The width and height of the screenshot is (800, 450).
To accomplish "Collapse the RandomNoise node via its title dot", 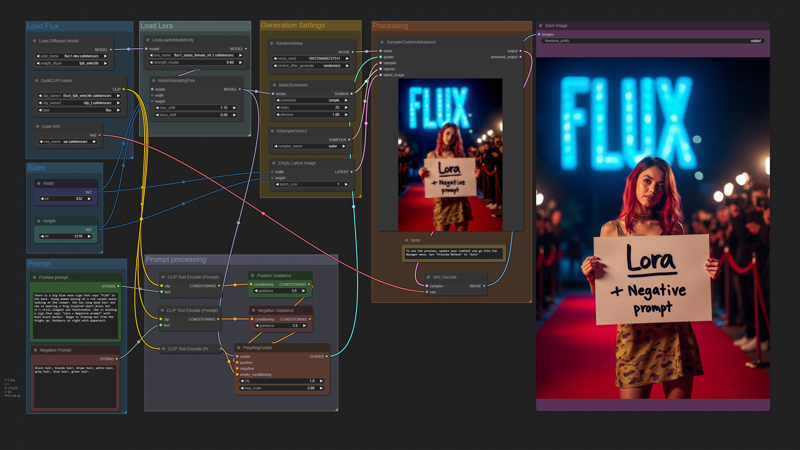I will click(272, 43).
